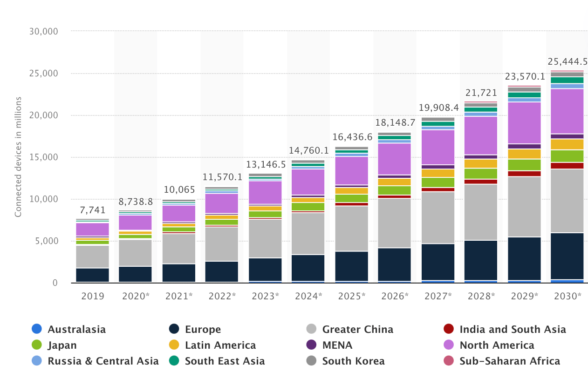Click the 2030* x-axis label

pos(567,296)
